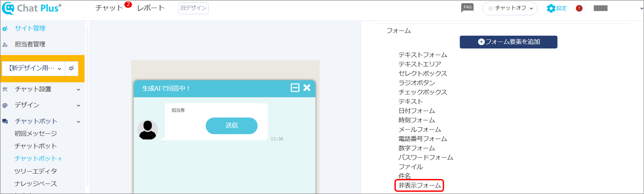Expand the デザイン menu chevron
Image resolution: width=644 pixels, height=194 pixels.
pyautogui.click(x=78, y=105)
